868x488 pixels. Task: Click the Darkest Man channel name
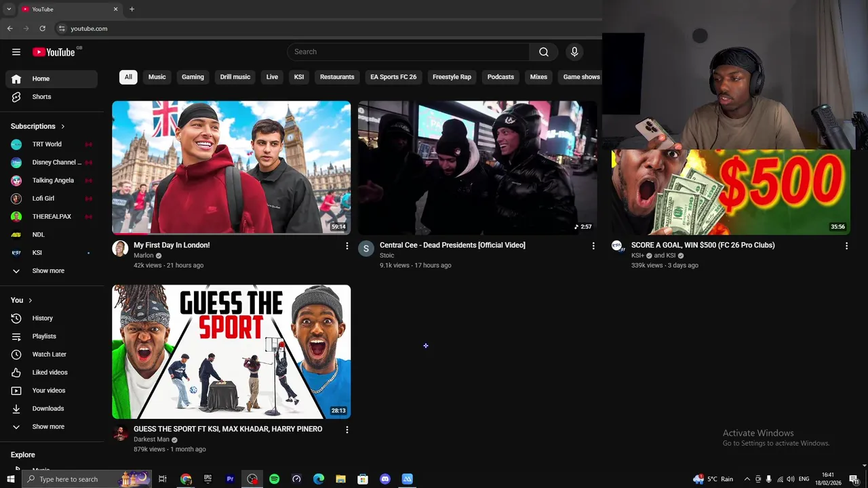pos(151,439)
